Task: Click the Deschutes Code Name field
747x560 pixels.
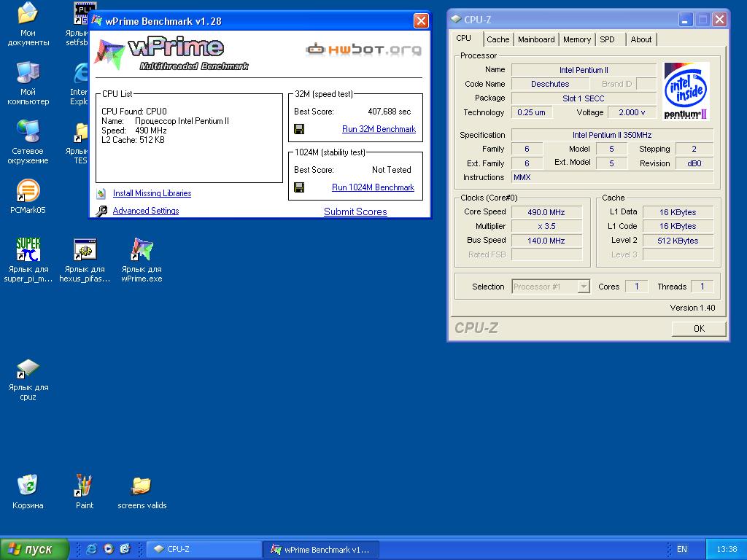Action: pyautogui.click(x=550, y=84)
